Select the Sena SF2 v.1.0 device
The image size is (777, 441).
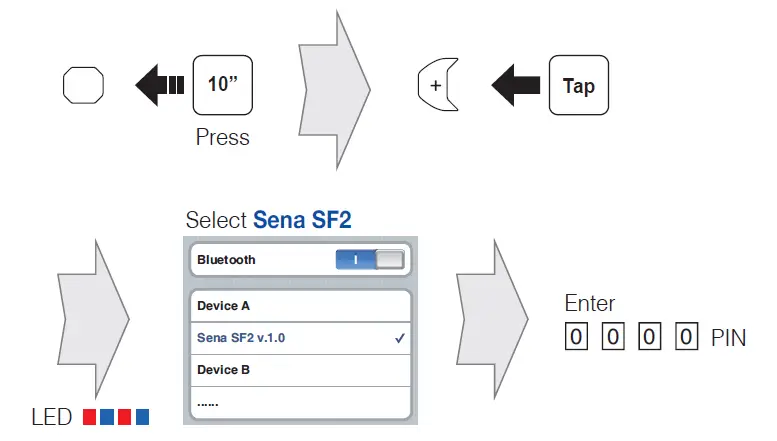point(300,338)
